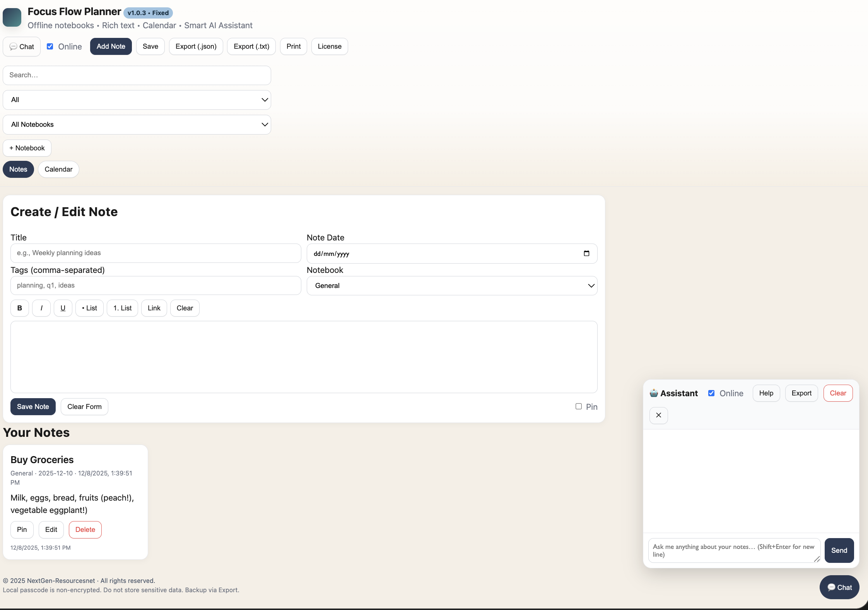Open the All Notebooks dropdown

click(137, 124)
